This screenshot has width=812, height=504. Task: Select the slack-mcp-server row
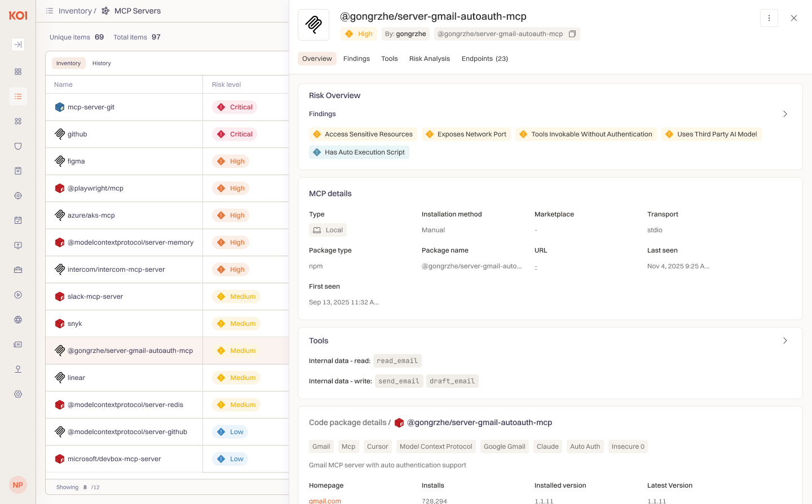point(167,297)
